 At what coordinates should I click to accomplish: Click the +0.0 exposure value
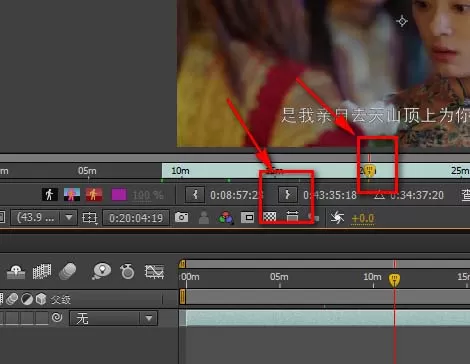tap(363, 218)
